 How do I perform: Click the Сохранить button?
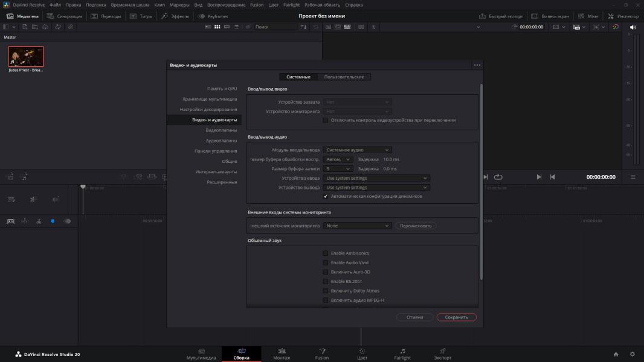(x=456, y=317)
